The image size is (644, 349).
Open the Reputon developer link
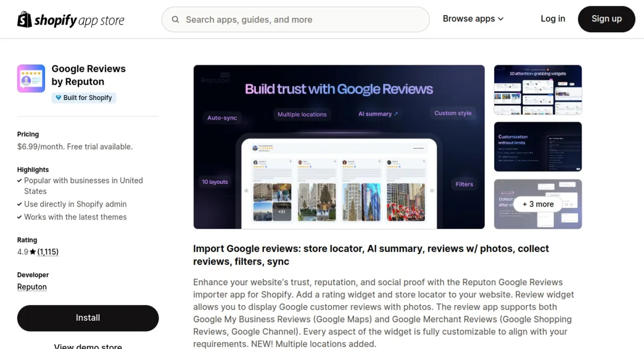pos(32,287)
